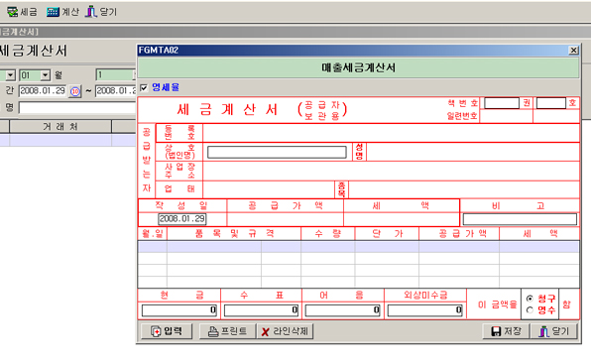Click the 계산 calculator toolbar icon
The width and height of the screenshot is (591, 364).
[x=53, y=12]
